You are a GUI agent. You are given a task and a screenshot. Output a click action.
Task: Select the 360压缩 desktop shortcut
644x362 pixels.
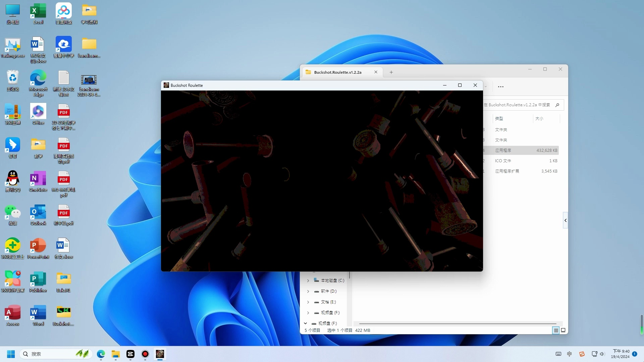tap(13, 114)
